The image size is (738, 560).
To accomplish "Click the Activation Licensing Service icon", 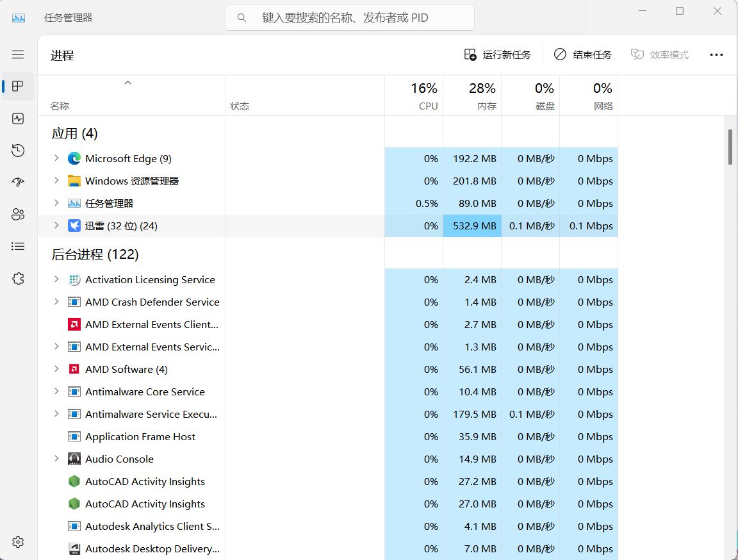I will coord(74,280).
